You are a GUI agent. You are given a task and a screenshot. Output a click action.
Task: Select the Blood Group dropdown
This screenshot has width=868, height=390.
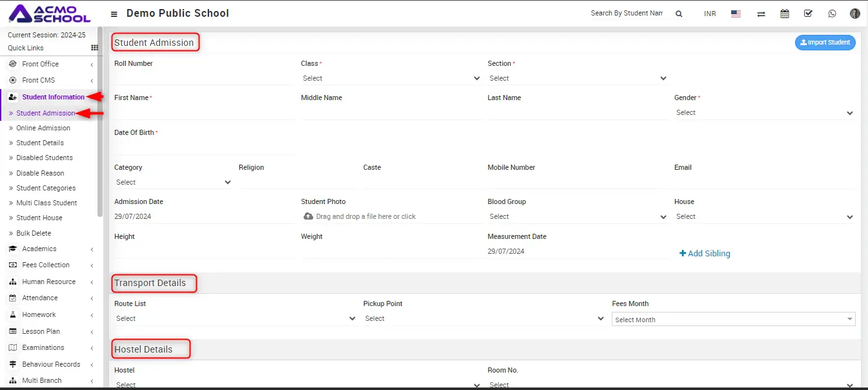577,216
